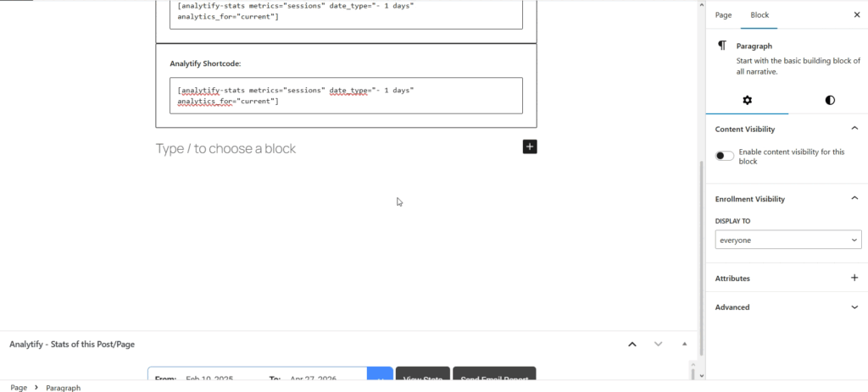Click the Paragraph breadcrumb at the bottom
This screenshot has height=392, width=868.
tap(63, 388)
